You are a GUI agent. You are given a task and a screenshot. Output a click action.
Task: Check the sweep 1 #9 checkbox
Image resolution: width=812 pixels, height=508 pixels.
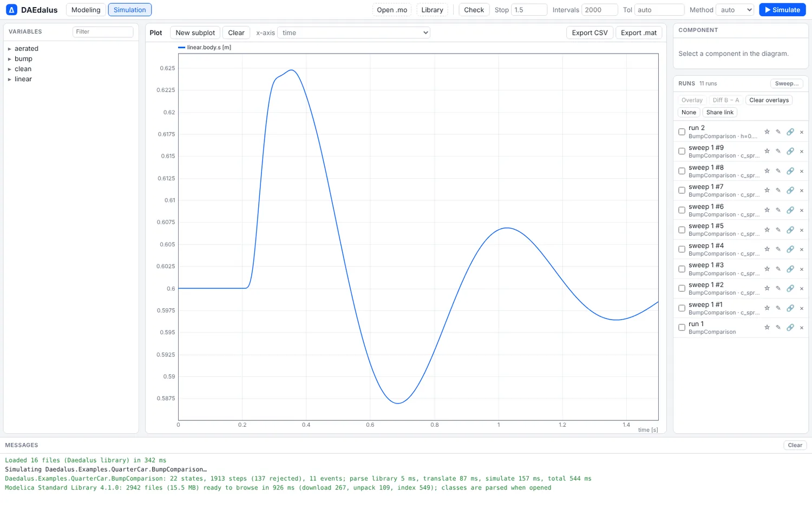click(x=682, y=151)
